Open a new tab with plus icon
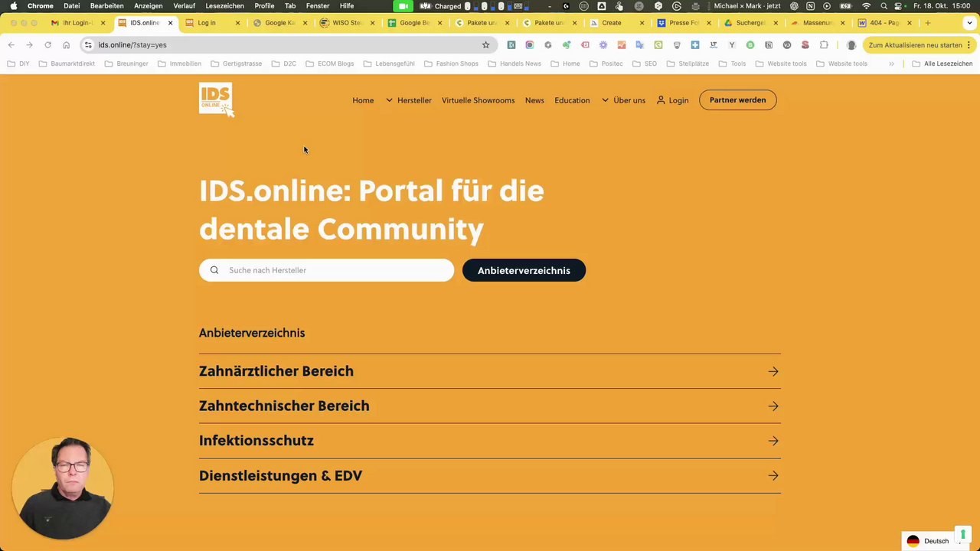The image size is (980, 551). [x=928, y=23]
